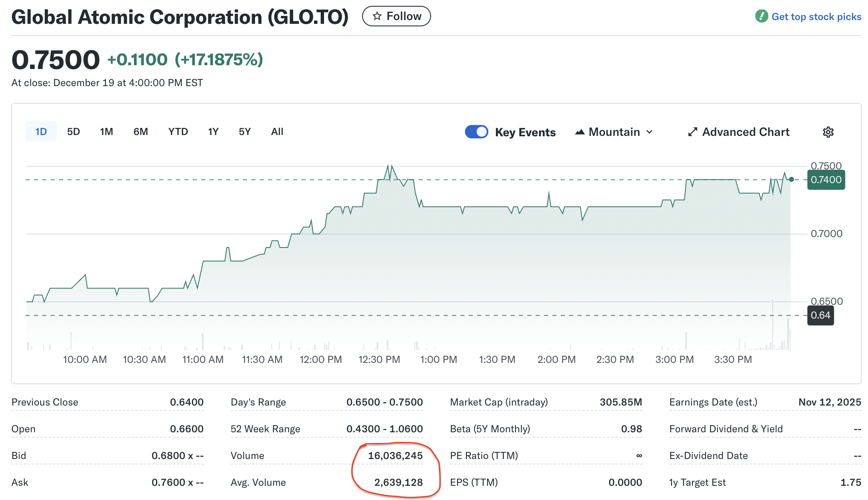The height and width of the screenshot is (500, 868).
Task: Click the star icon in Follow button
Action: click(x=377, y=16)
